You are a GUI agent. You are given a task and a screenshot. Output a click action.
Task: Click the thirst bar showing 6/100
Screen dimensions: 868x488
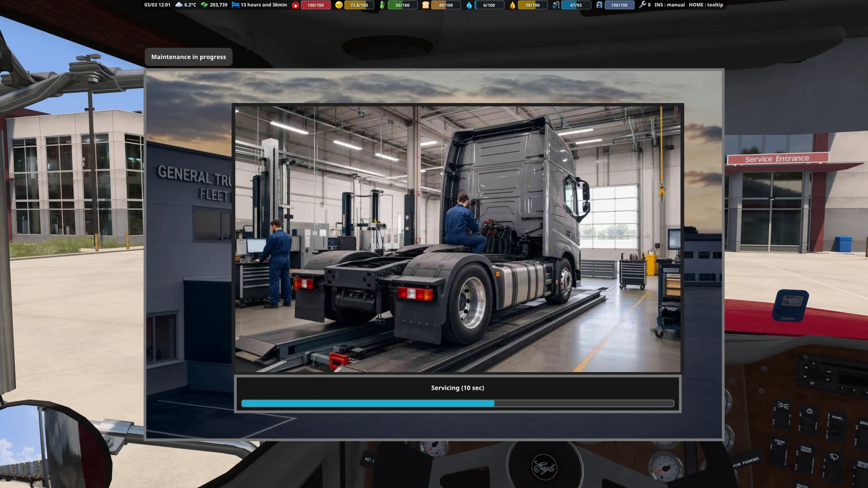click(489, 5)
